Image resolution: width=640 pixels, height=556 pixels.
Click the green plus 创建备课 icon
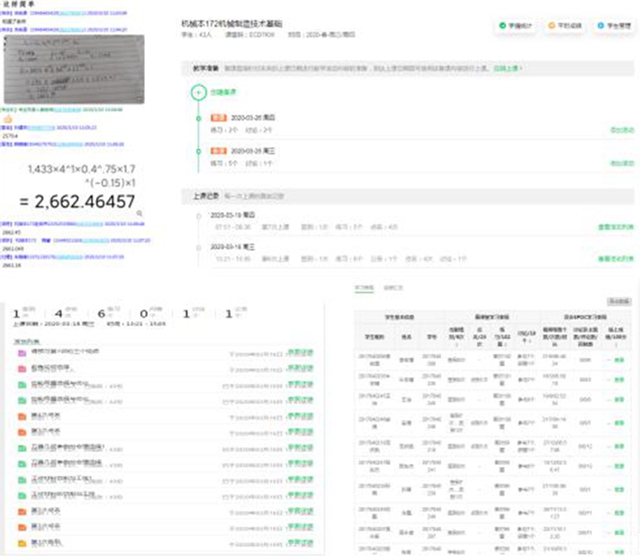coord(199,90)
